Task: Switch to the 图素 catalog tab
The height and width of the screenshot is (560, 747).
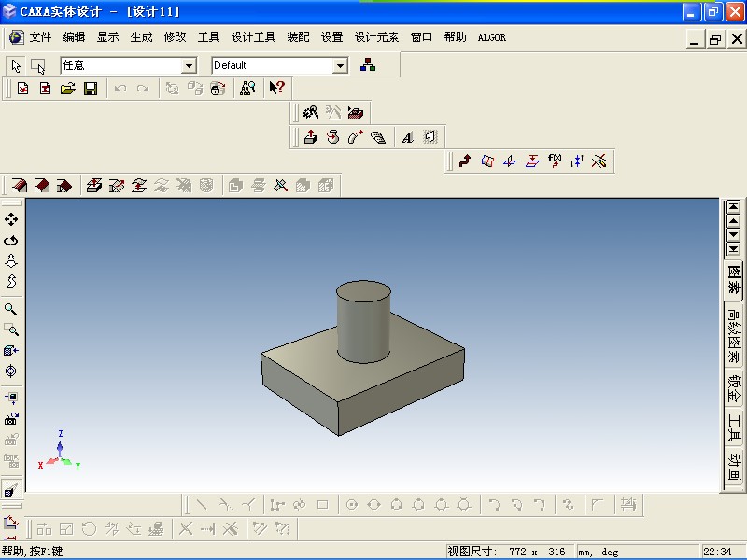Action: point(734,280)
